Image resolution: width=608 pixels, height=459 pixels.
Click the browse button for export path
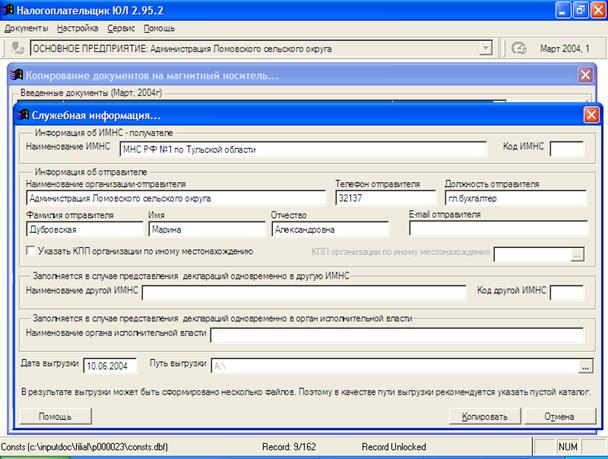tap(586, 366)
